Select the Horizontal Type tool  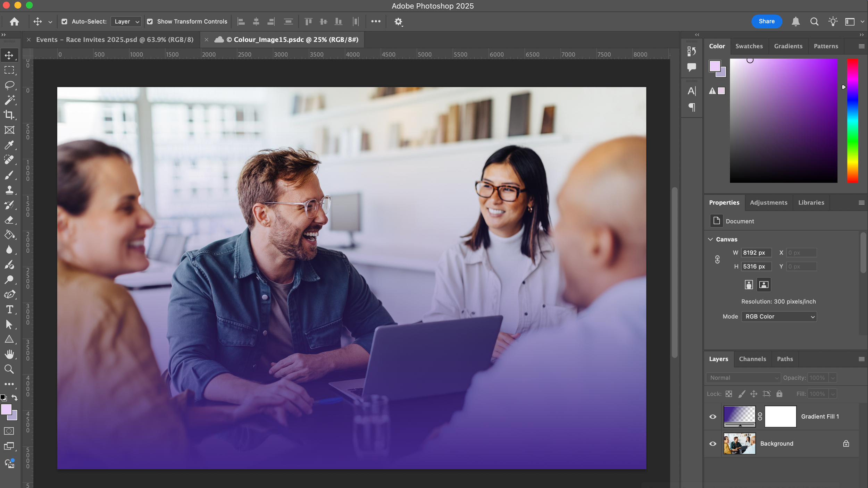[9, 309]
